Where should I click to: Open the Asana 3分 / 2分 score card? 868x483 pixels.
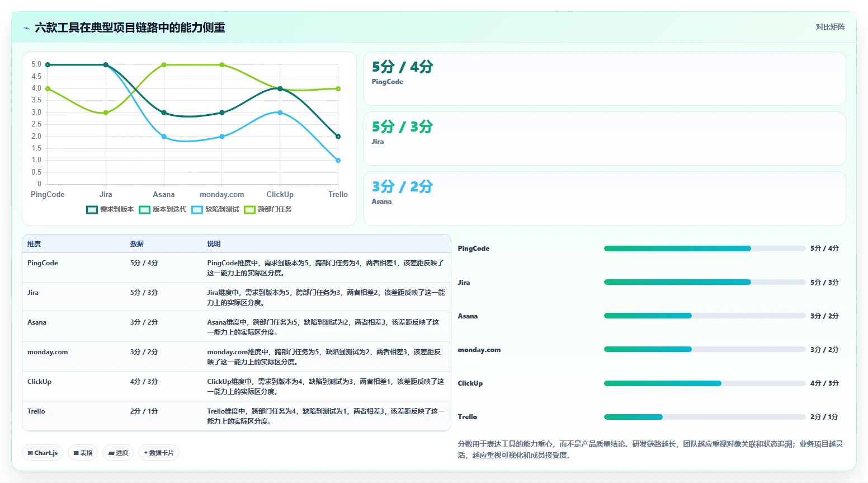pyautogui.click(x=605, y=198)
